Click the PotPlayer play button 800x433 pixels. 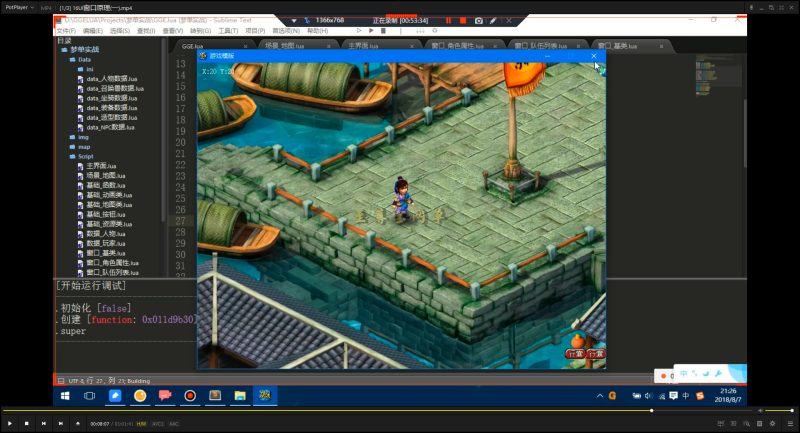[x=10, y=423]
